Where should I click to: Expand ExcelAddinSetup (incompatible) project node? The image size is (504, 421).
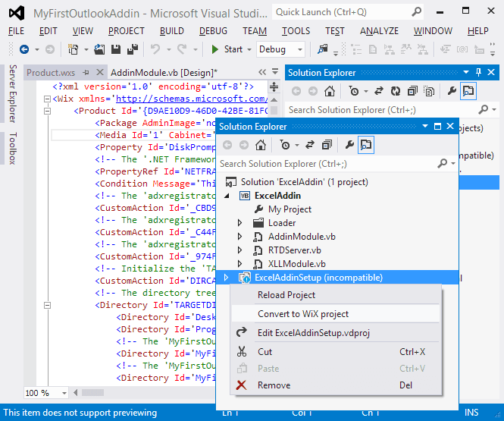pyautogui.click(x=226, y=278)
